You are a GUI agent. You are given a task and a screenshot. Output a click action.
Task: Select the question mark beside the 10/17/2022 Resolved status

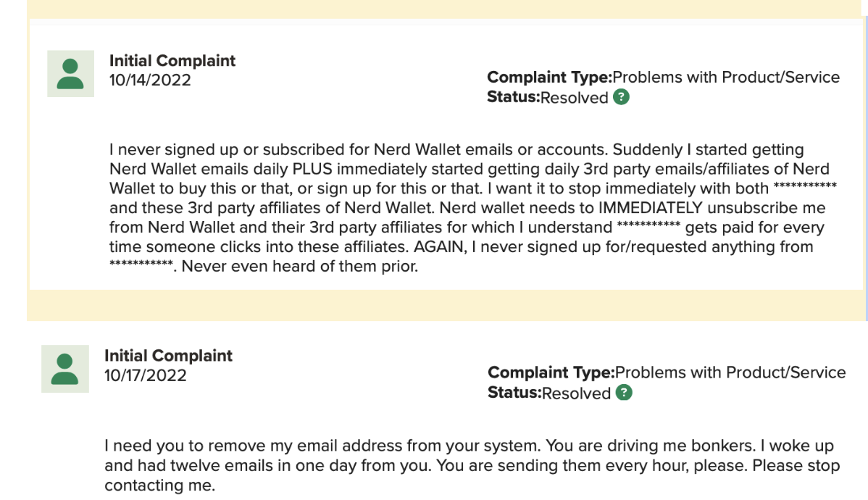[x=624, y=393]
